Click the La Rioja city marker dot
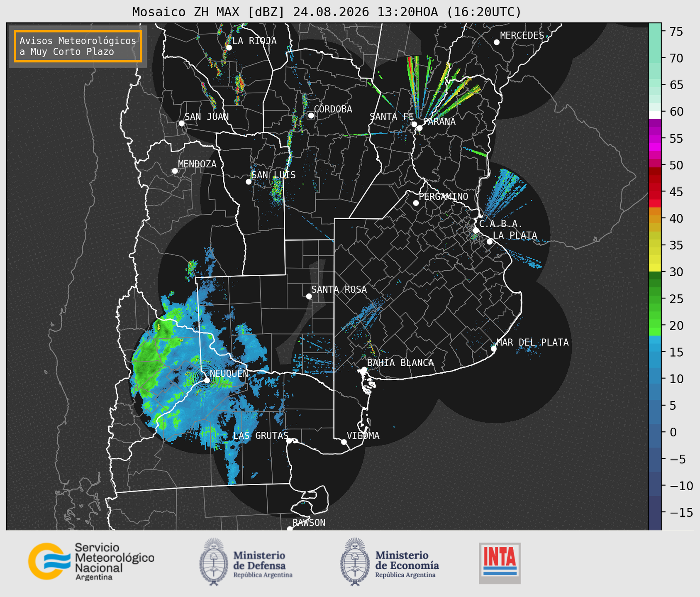The height and width of the screenshot is (597, 700). tap(229, 47)
